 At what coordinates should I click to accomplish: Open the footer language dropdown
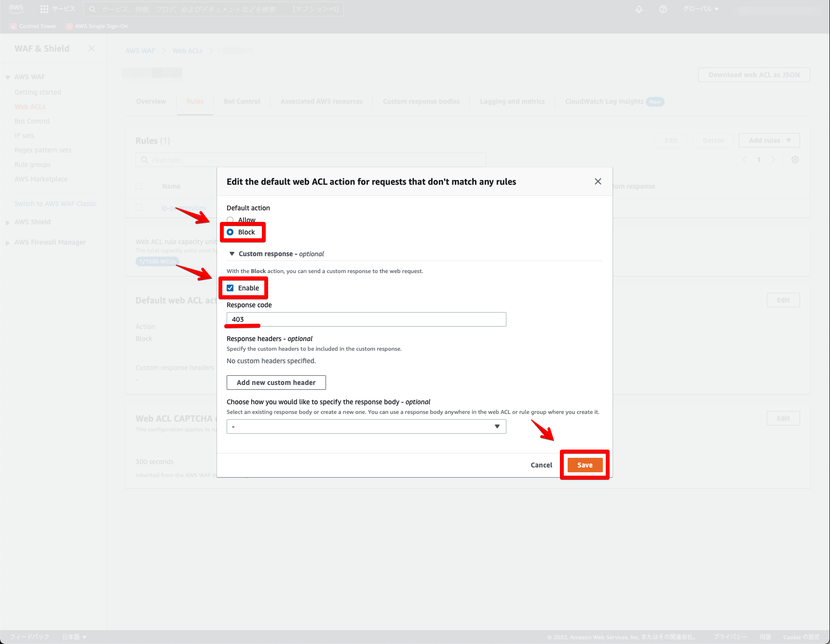tap(74, 637)
